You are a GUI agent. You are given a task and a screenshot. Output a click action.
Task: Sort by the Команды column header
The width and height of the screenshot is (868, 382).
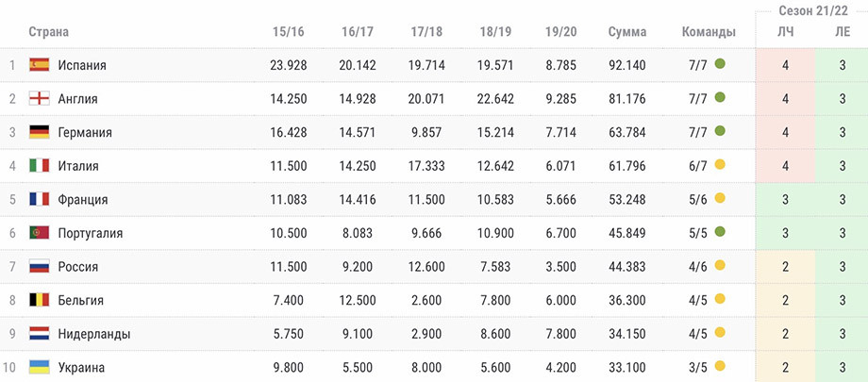point(709,32)
